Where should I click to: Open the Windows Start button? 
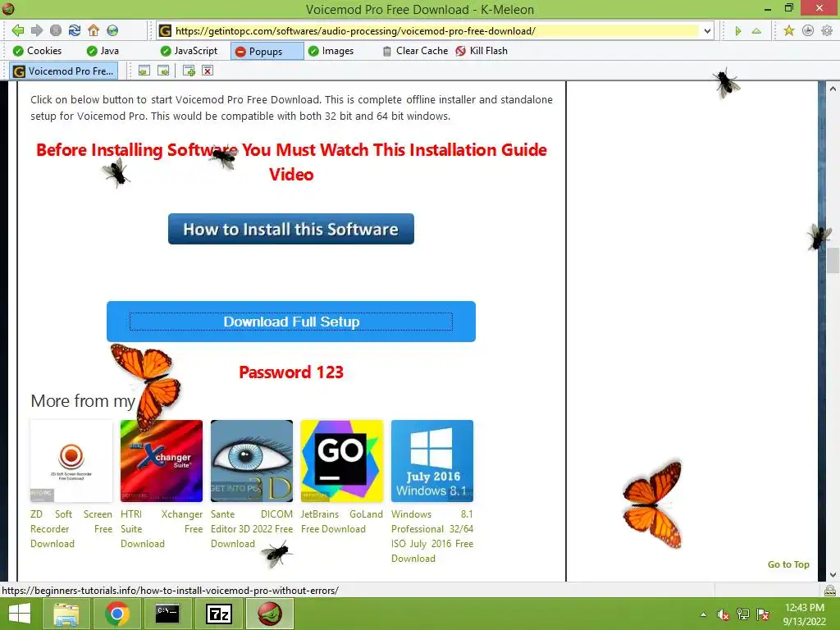20,614
